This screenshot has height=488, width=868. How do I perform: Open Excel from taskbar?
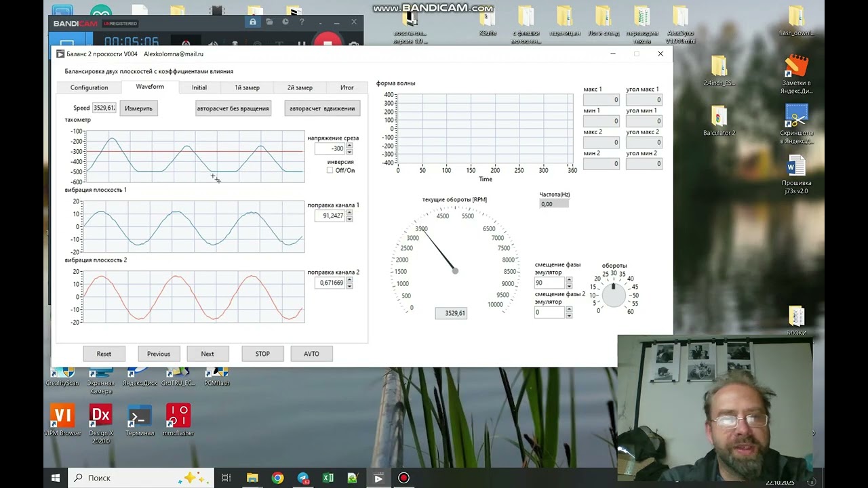(x=328, y=478)
